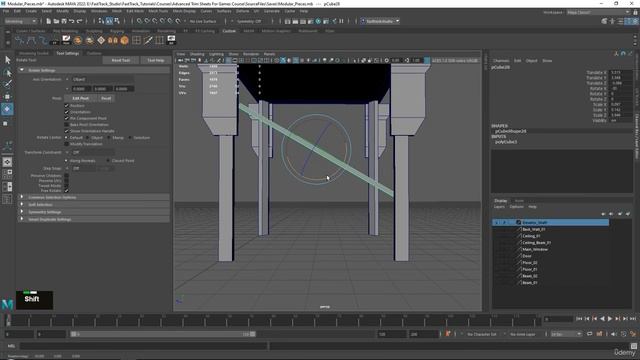Click the diagonal knife shelf icon

click(148, 40)
